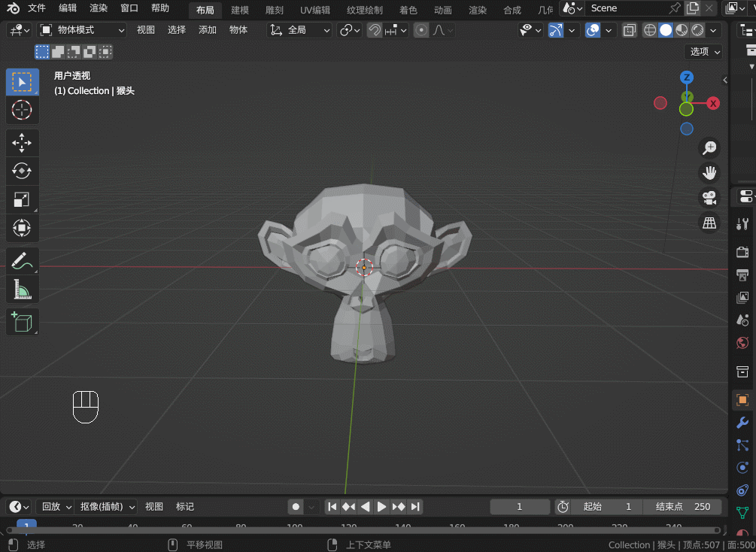Open the 添加 add menu in viewport header
756x552 pixels.
[x=208, y=30]
